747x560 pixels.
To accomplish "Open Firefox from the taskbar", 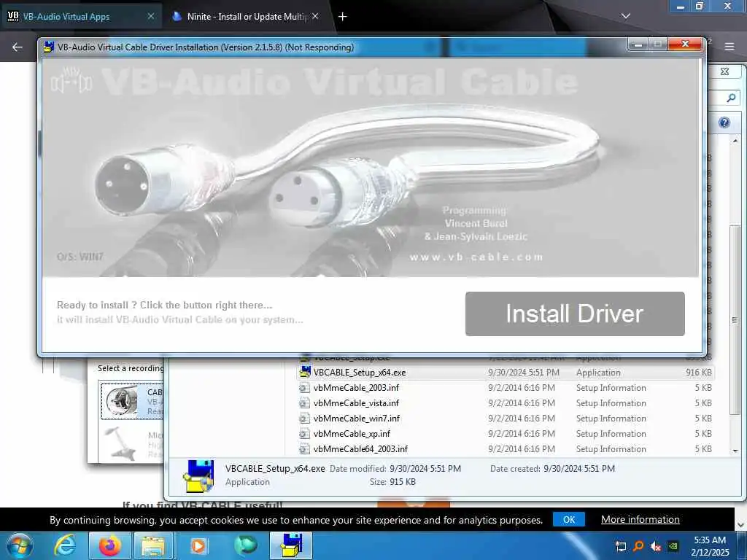I will (x=109, y=545).
